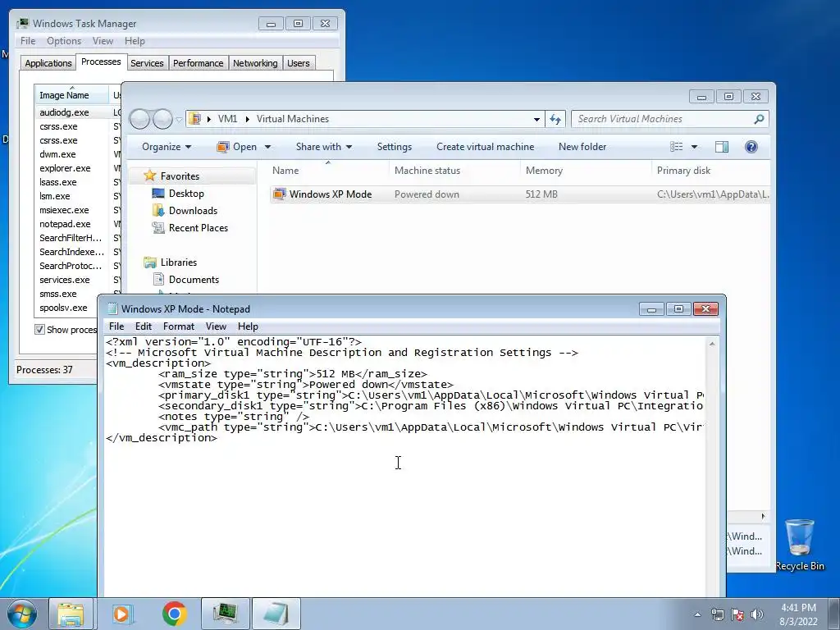Switch to Notepad via the taskbar icon

click(276, 614)
